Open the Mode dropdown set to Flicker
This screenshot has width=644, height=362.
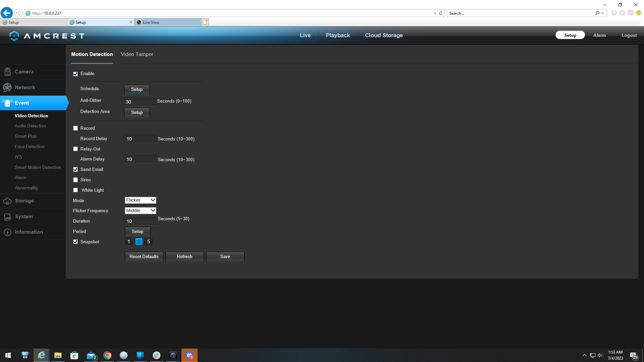[141, 200]
